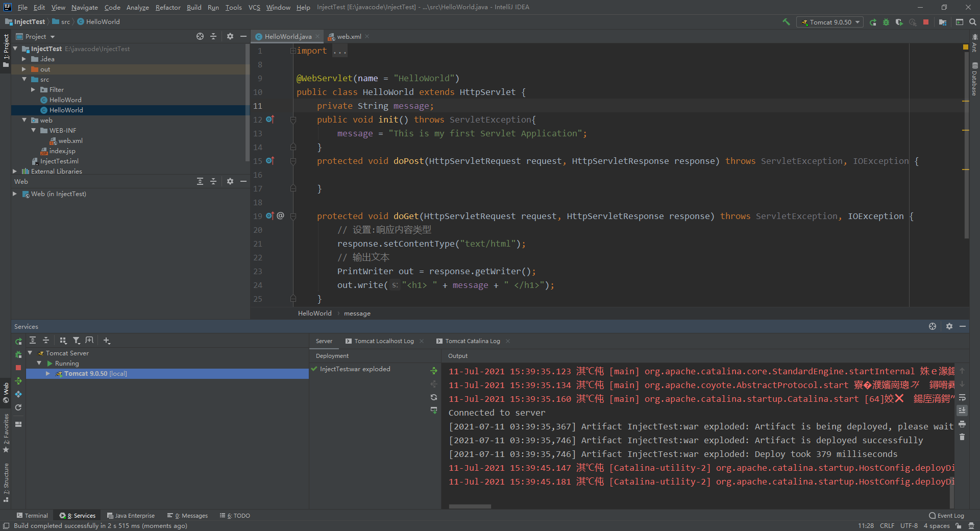
Task: Close the HelloWorld.java editor tab
Action: pyautogui.click(x=317, y=36)
